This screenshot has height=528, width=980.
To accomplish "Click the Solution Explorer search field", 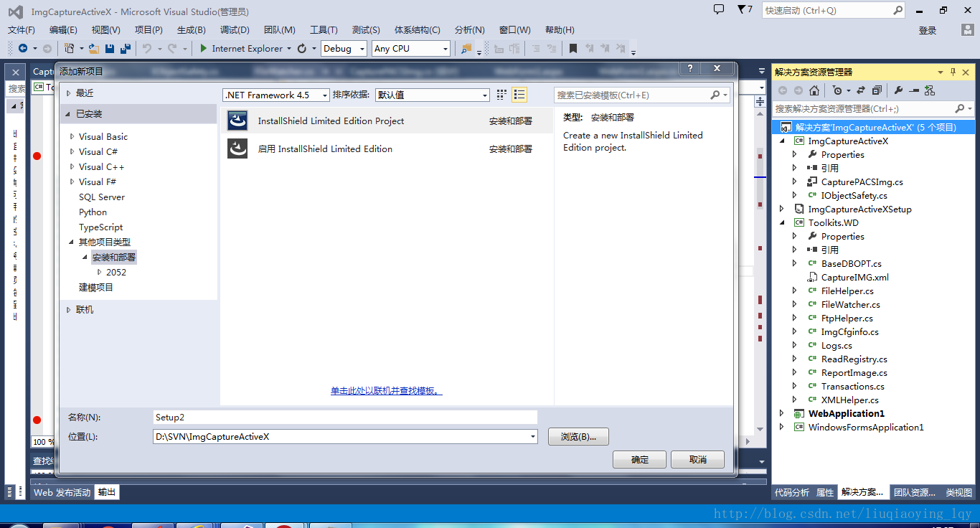I will [x=874, y=108].
